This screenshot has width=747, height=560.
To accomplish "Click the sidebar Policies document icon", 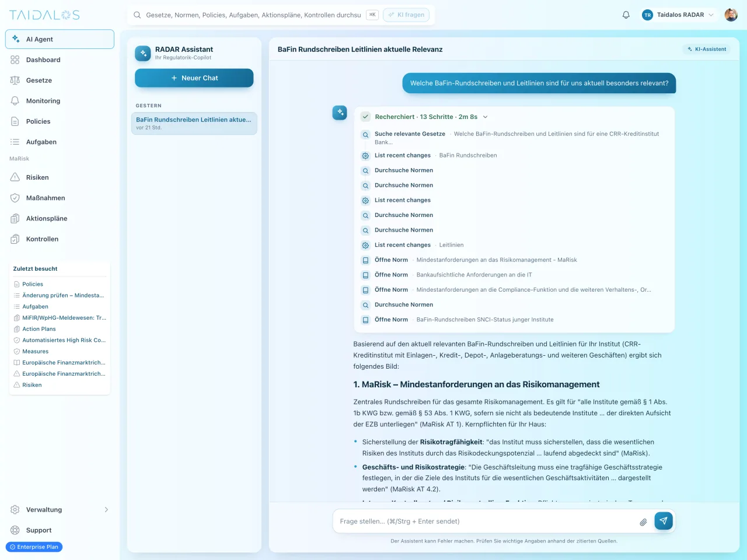I will (15, 121).
